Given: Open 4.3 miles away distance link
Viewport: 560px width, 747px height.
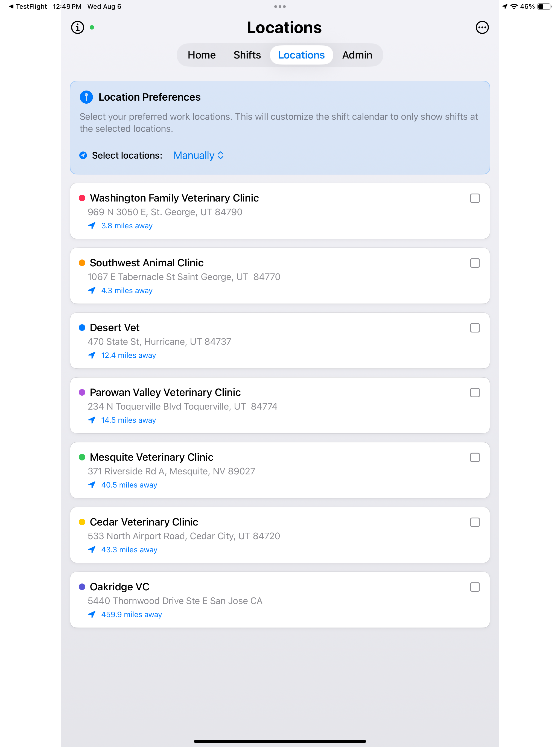Looking at the screenshot, I should click(x=127, y=290).
